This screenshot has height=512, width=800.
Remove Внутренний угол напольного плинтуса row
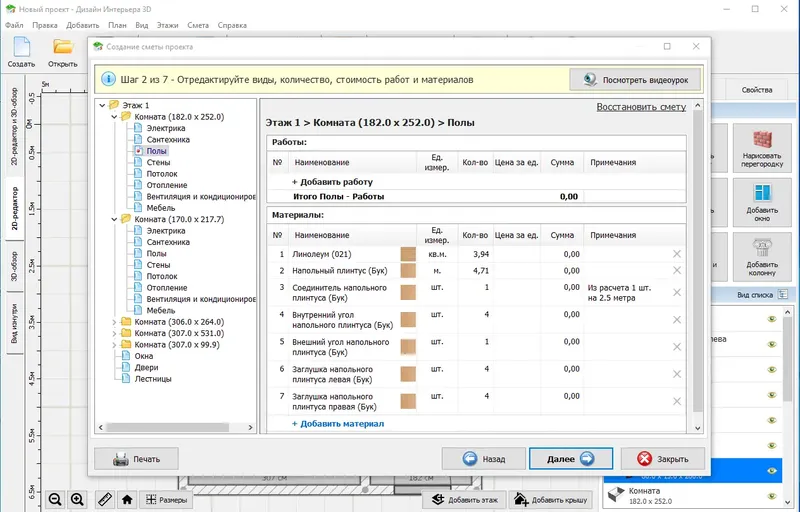677,320
